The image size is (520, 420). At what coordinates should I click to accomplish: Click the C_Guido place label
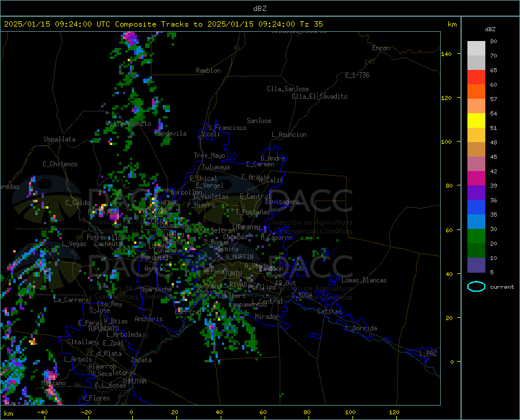[x=77, y=203]
